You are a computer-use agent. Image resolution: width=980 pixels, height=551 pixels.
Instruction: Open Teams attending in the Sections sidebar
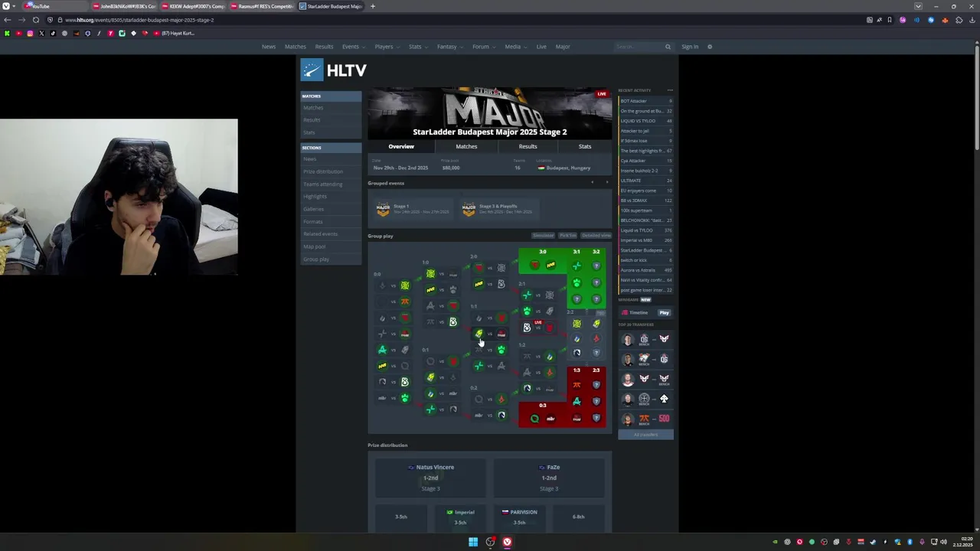click(323, 184)
